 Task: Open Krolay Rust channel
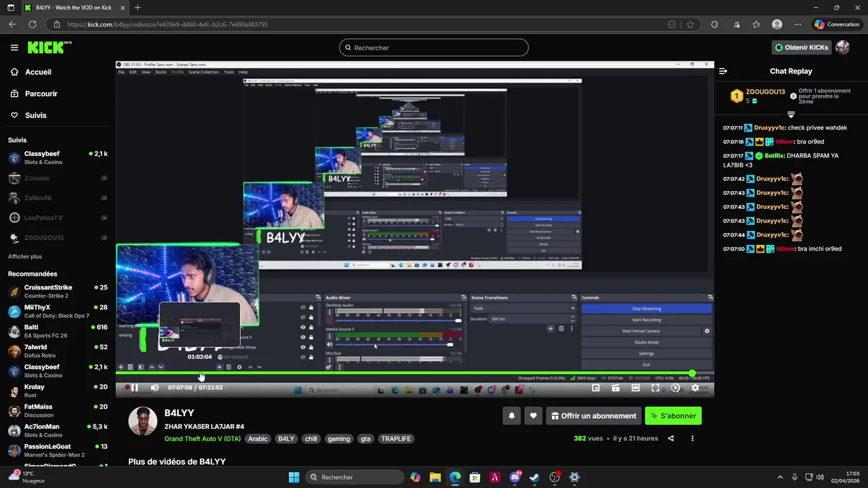58,390
